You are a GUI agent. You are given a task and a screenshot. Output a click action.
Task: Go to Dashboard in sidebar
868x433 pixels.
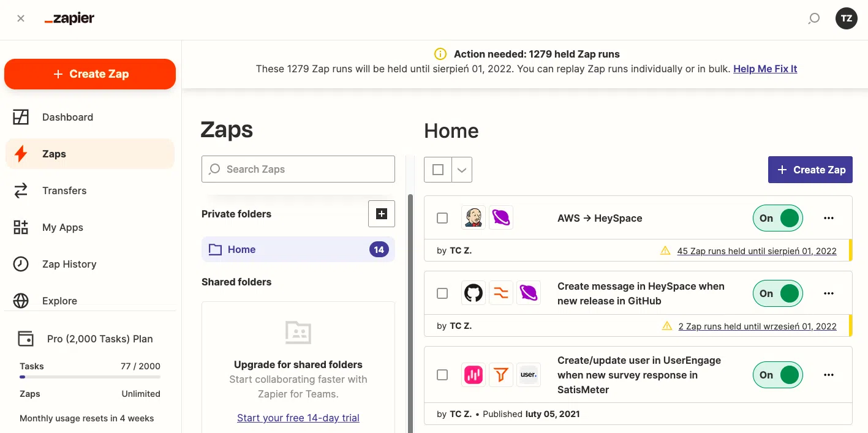click(x=90, y=117)
